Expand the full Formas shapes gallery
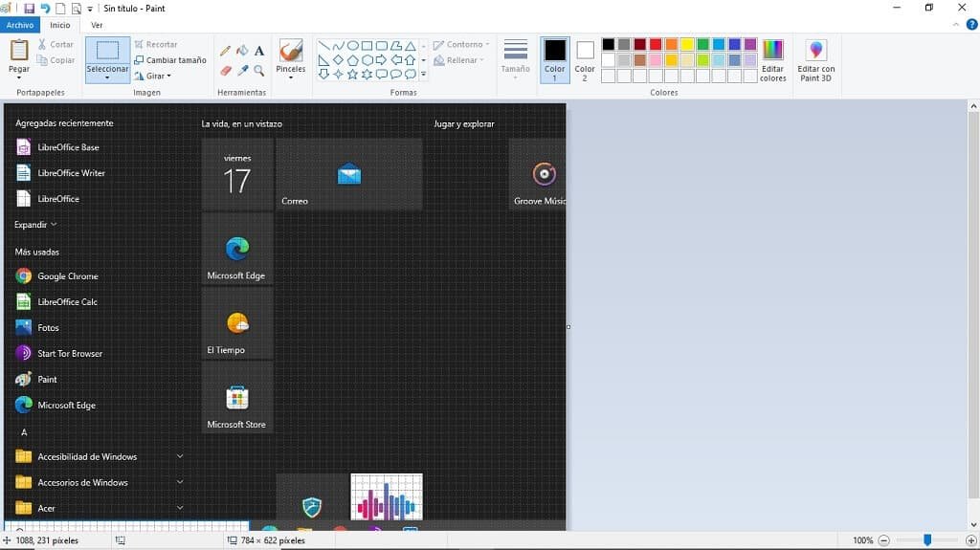980x550 pixels. (423, 75)
